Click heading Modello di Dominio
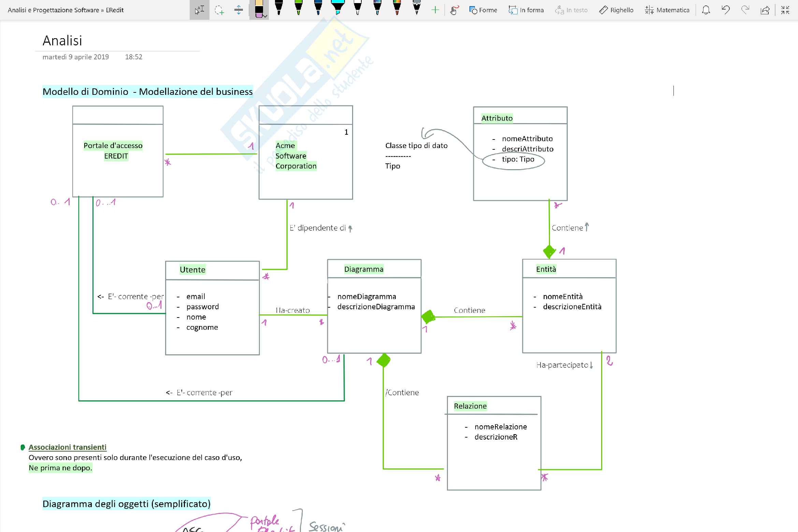 pyautogui.click(x=148, y=91)
